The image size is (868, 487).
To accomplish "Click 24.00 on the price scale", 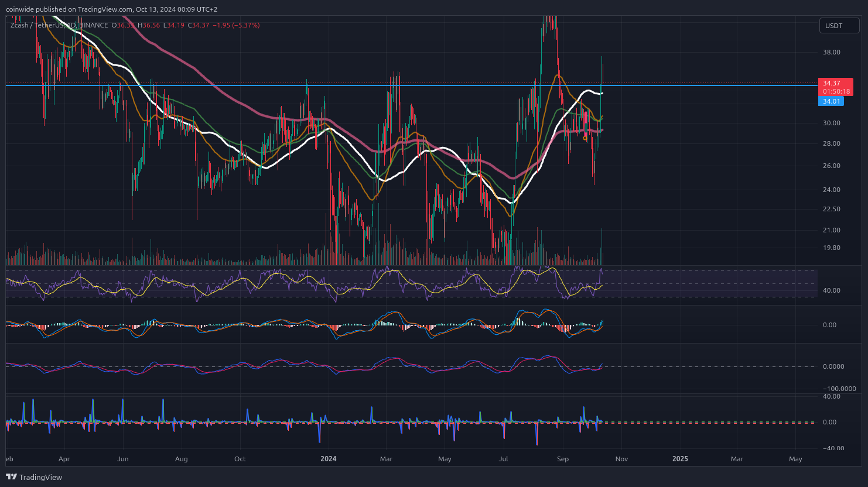I will click(832, 190).
